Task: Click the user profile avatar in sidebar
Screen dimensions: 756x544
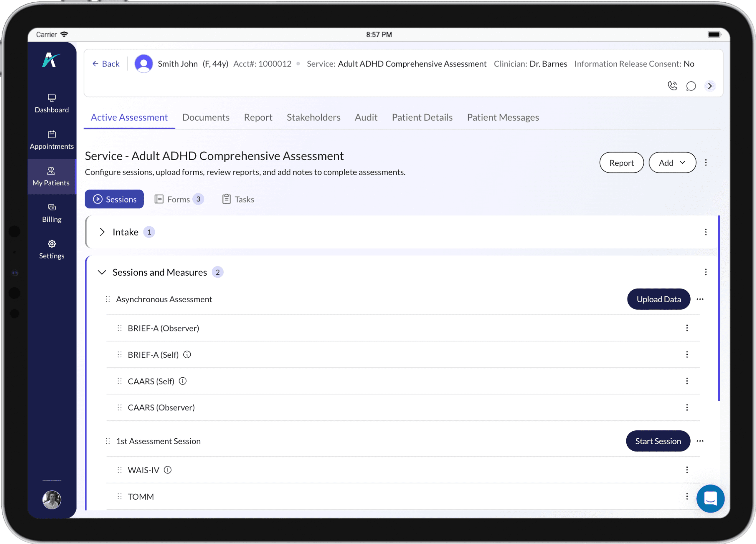Action: [52, 499]
